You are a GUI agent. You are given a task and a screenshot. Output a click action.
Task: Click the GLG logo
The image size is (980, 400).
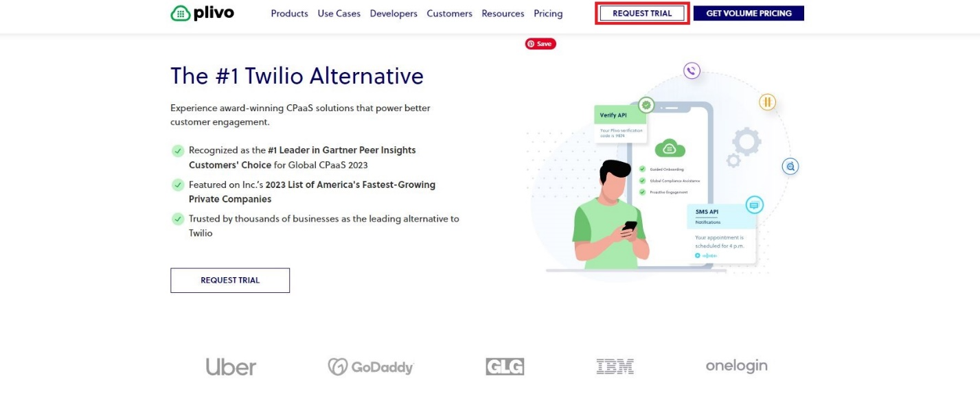click(505, 367)
